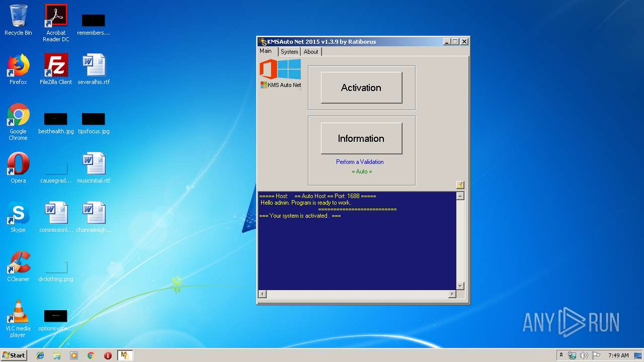Select the severalhis.rtf document
The image size is (644, 362).
94,69
